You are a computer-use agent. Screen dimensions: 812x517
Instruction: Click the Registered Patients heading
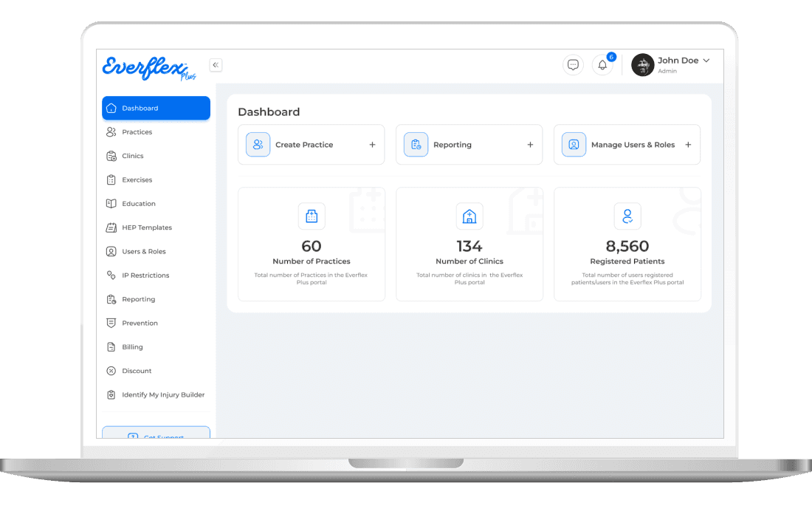coord(627,261)
